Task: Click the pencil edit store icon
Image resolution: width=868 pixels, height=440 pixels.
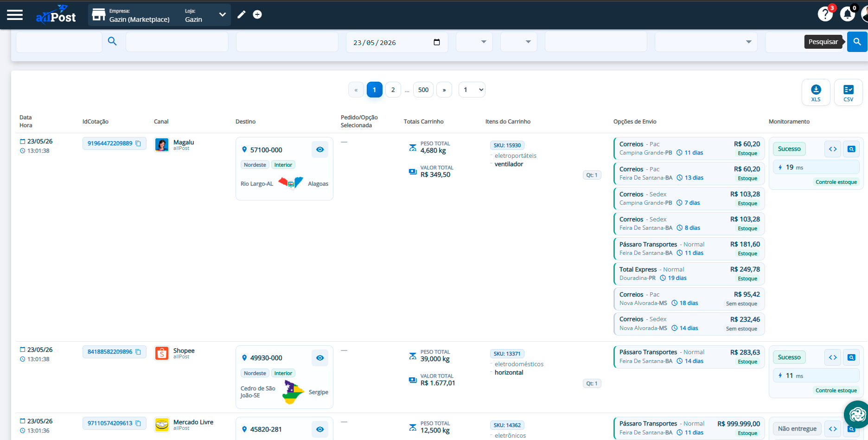Action: [242, 15]
